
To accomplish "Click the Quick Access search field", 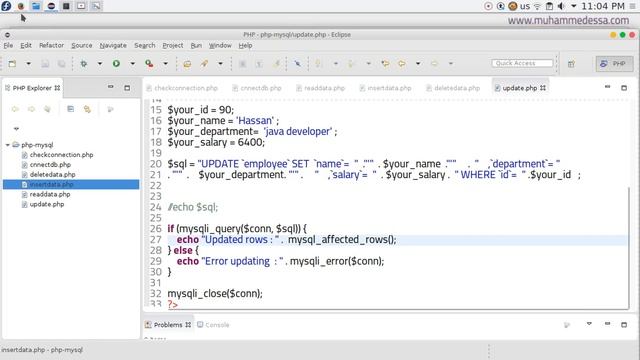I will point(522,63).
